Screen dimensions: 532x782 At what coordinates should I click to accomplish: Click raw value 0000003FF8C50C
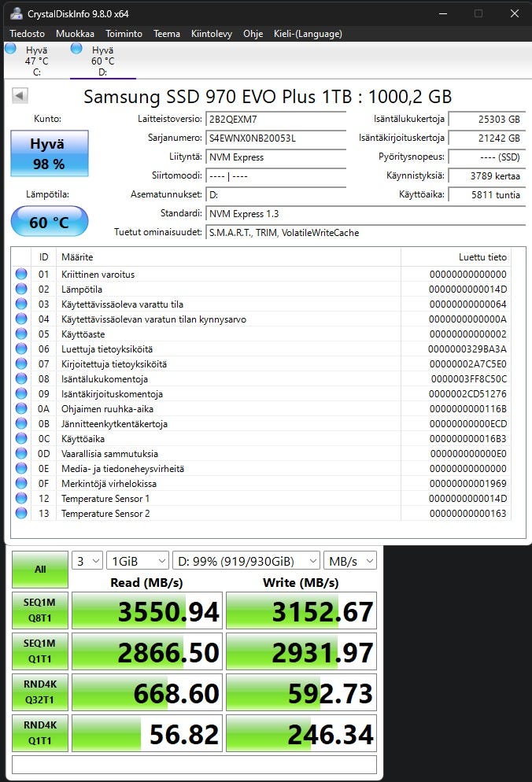[468, 378]
